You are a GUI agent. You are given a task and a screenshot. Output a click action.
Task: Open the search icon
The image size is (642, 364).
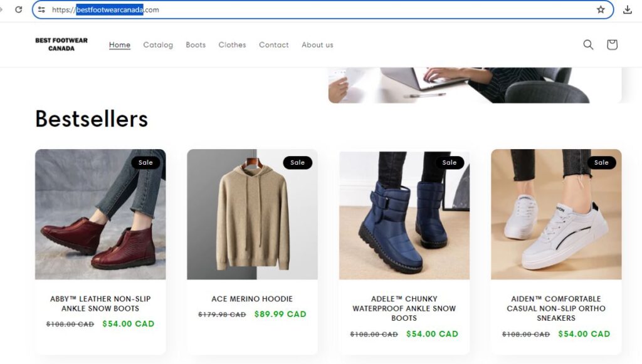tap(588, 44)
